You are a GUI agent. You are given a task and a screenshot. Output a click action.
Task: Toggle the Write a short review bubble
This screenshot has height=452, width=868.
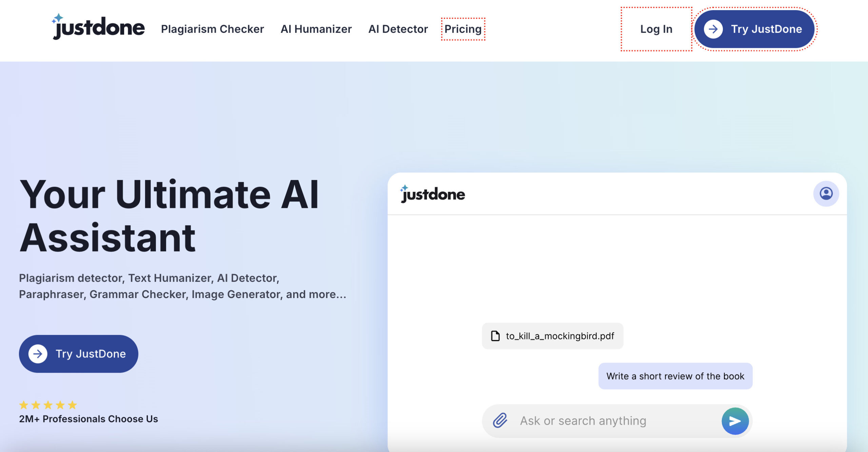(x=676, y=376)
